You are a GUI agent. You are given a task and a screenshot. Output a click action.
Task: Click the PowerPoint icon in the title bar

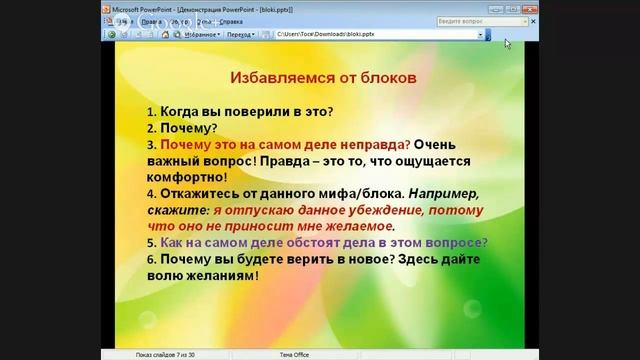[106, 9]
